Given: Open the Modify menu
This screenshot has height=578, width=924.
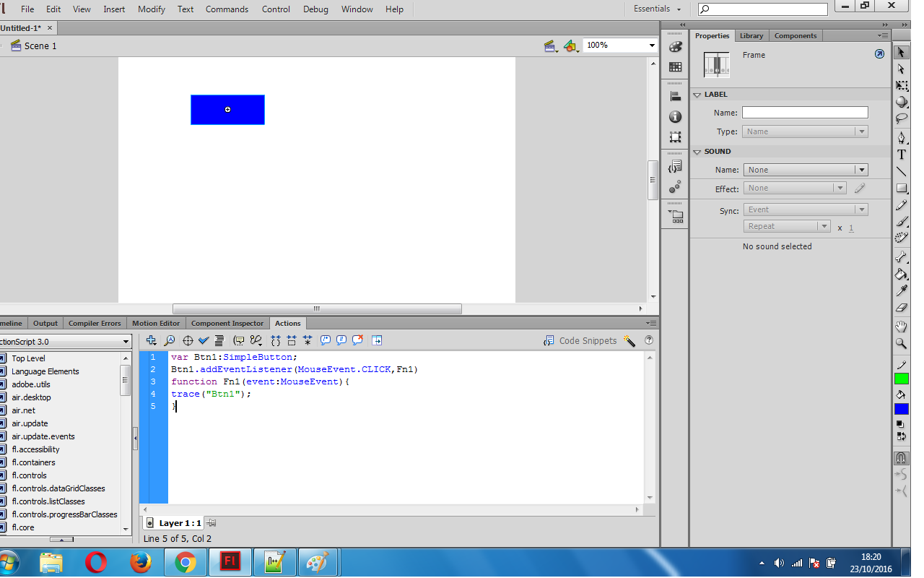Looking at the screenshot, I should coord(151,9).
